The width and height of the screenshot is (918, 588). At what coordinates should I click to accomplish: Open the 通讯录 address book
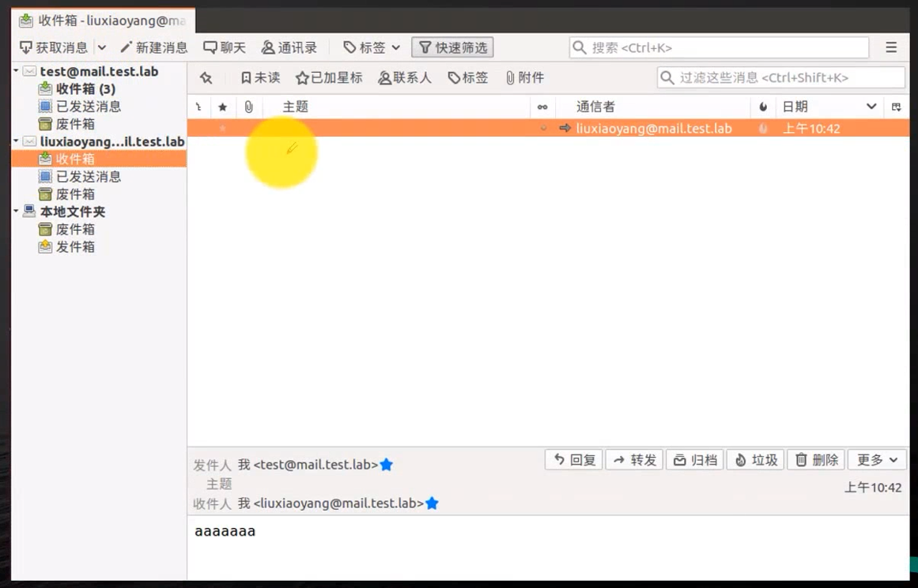tap(289, 47)
